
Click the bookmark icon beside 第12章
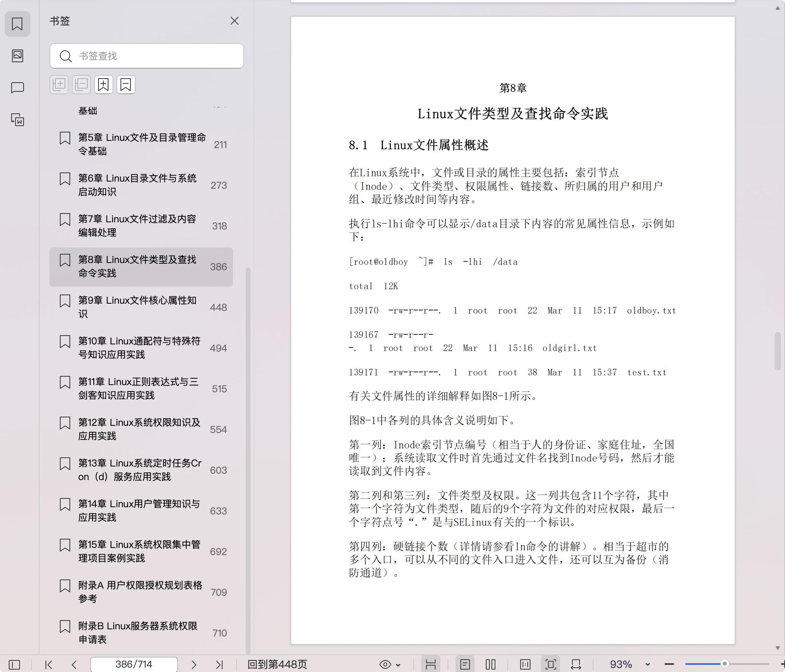[x=65, y=423]
